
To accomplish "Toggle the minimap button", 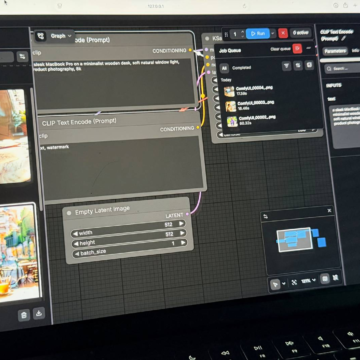I will 325,279.
